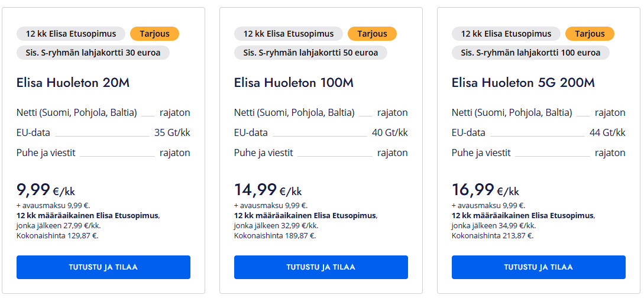Click the 16,99 €/kk price
Screen dimensions: 644x298
(x=486, y=190)
